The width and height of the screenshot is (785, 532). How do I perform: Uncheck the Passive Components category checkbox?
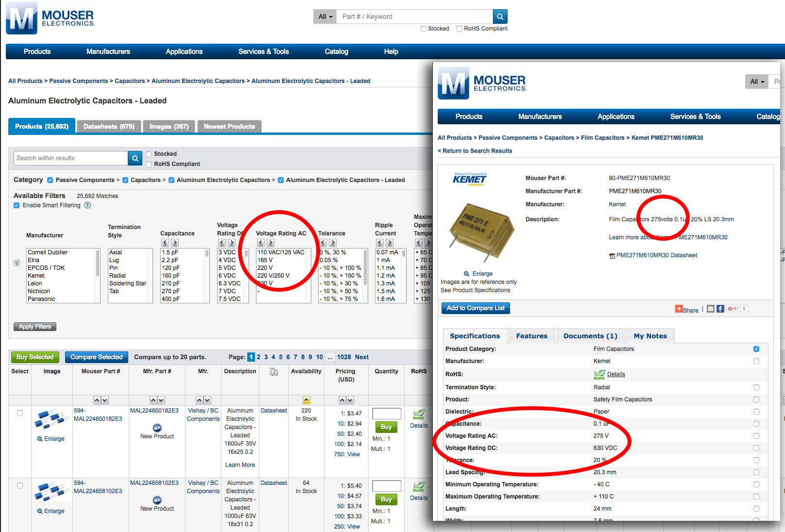tap(50, 180)
